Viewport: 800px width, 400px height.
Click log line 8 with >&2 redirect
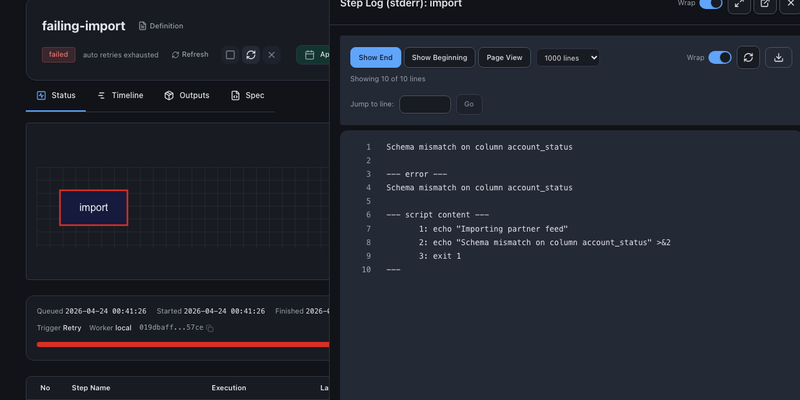tap(544, 242)
